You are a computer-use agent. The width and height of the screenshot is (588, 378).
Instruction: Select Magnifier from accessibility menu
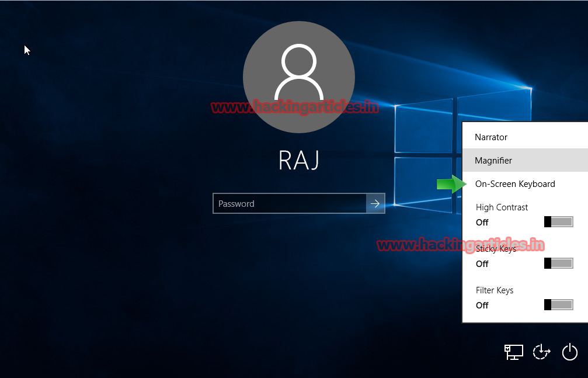[525, 160]
